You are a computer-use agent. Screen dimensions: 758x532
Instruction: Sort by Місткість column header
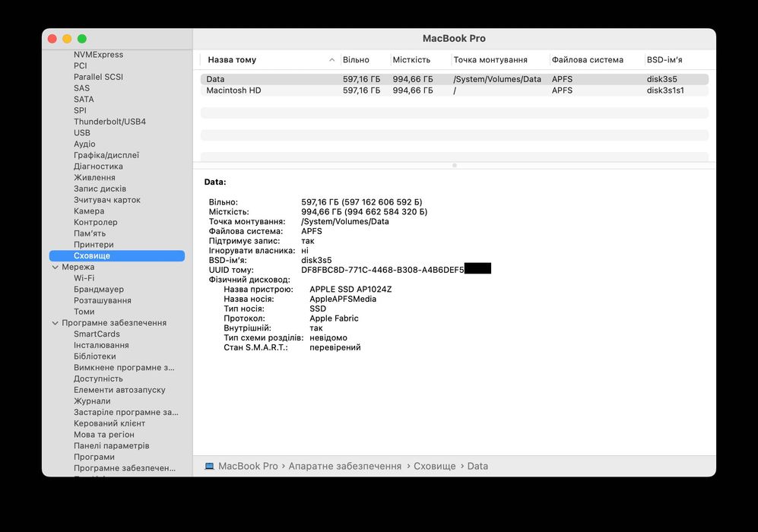tap(411, 60)
